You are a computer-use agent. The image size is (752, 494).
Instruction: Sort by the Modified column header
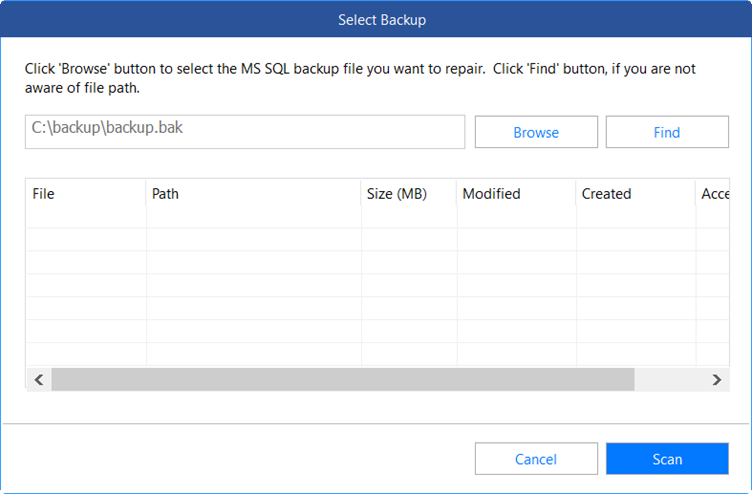(x=515, y=194)
